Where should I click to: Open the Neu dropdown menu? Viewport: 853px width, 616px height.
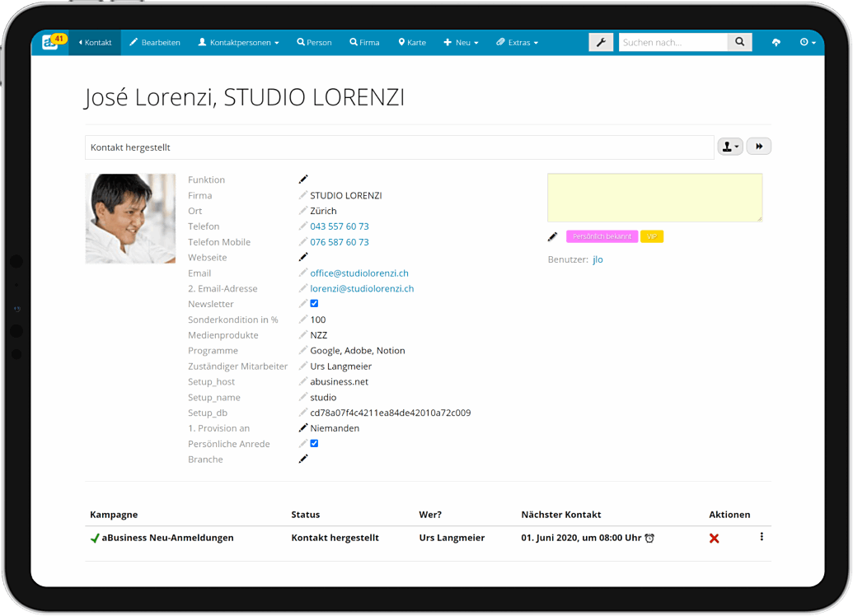[x=461, y=43]
